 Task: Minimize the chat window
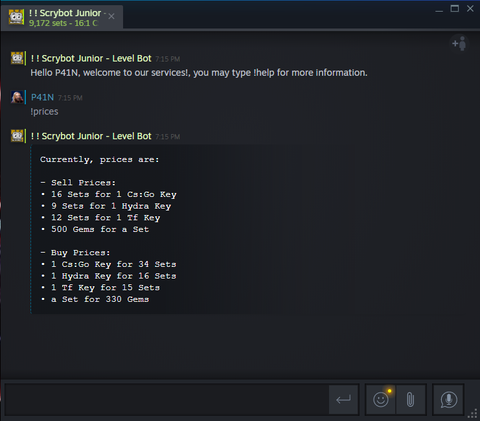439,9
